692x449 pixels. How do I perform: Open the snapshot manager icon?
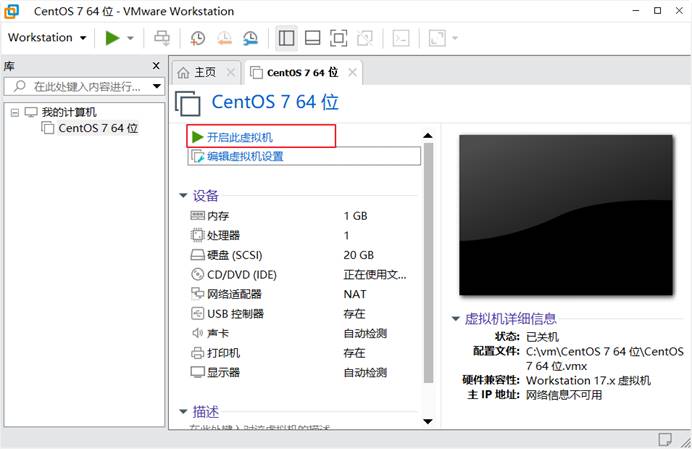250,38
